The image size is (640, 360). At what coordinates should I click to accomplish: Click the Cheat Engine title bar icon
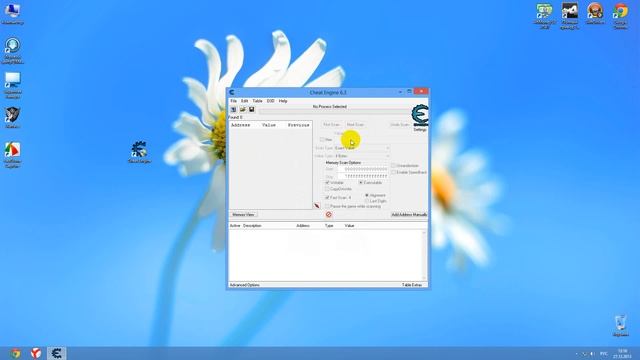point(232,93)
